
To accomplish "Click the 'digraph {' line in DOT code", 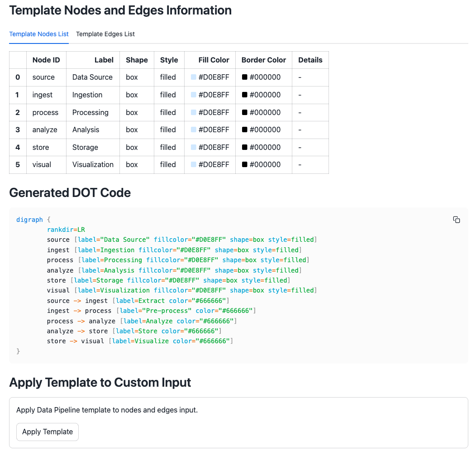I will tap(33, 220).
